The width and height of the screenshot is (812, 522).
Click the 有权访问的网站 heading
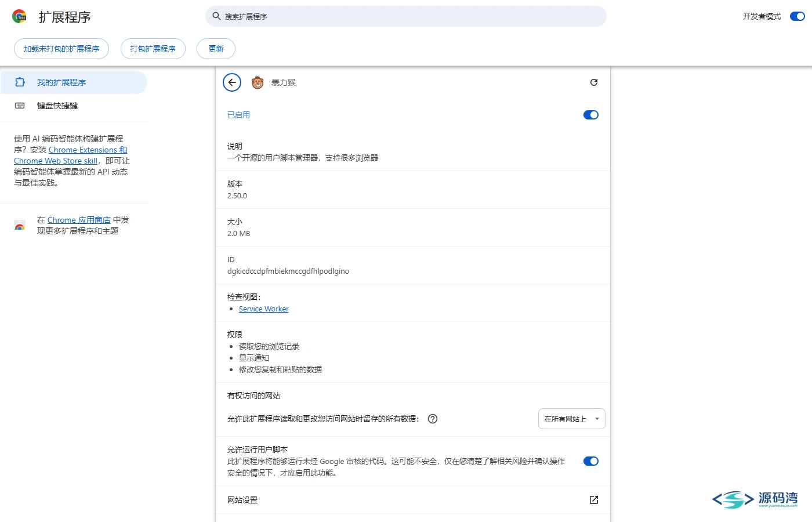(253, 396)
